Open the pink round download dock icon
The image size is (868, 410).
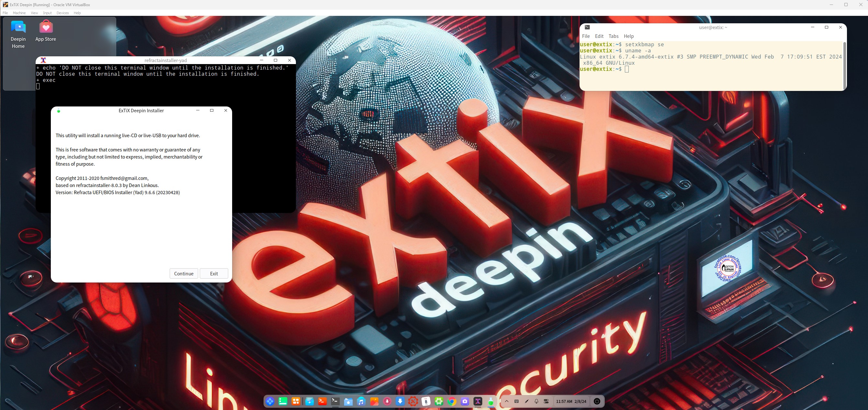(x=387, y=401)
